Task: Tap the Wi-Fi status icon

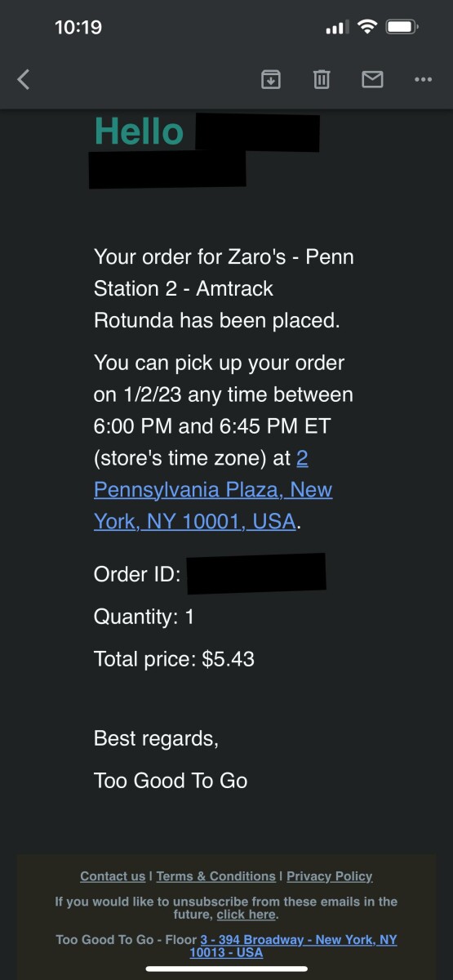Action: (x=366, y=27)
